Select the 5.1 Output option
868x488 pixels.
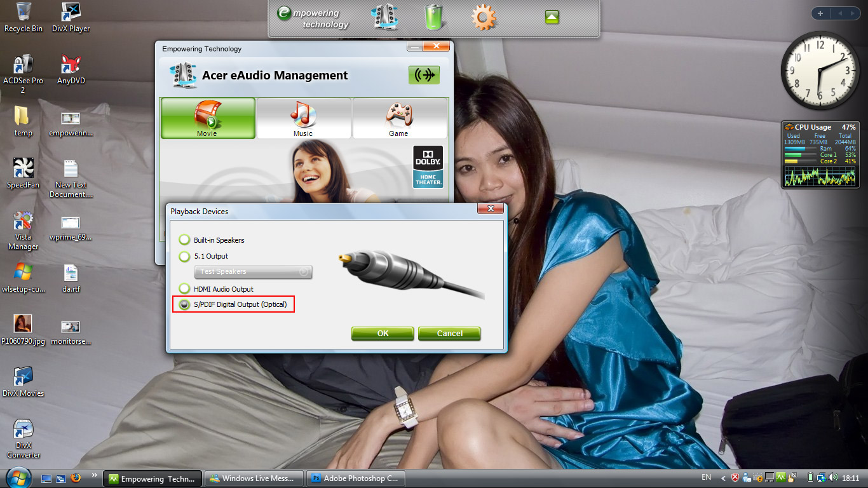(x=184, y=256)
